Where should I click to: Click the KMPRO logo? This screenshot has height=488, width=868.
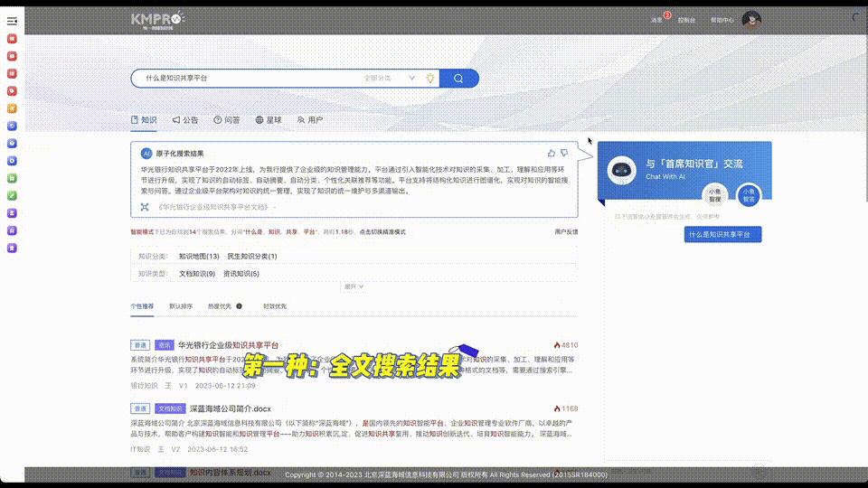(x=157, y=20)
